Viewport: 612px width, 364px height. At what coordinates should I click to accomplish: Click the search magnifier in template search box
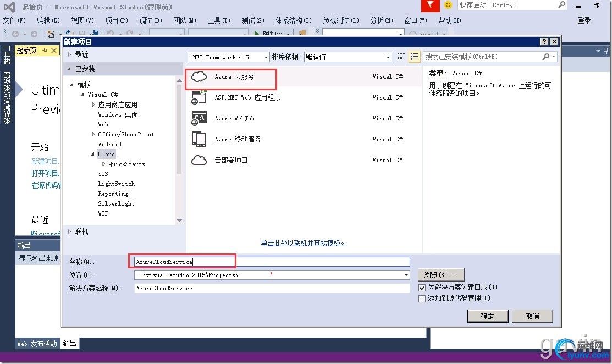point(545,57)
